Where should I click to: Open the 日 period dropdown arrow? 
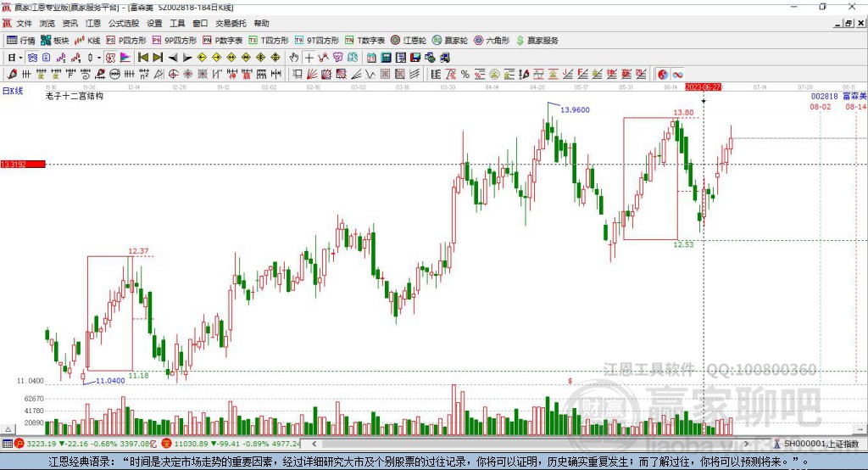coord(20,58)
